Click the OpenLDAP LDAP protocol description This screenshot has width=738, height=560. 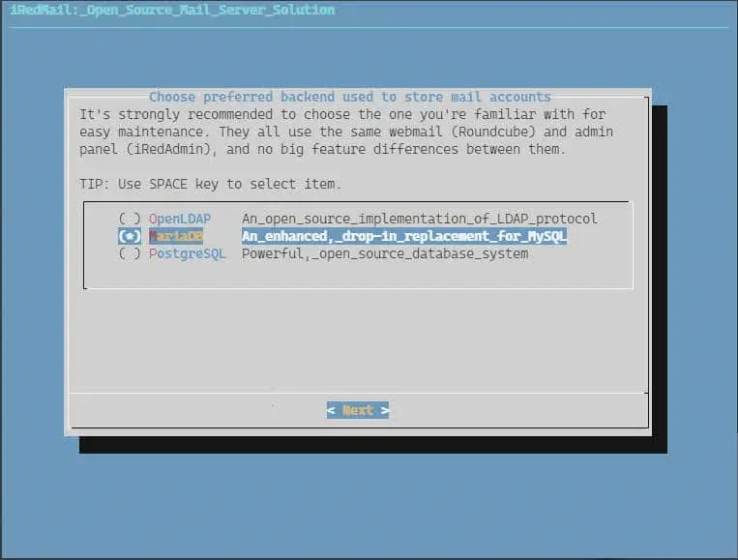coord(419,219)
